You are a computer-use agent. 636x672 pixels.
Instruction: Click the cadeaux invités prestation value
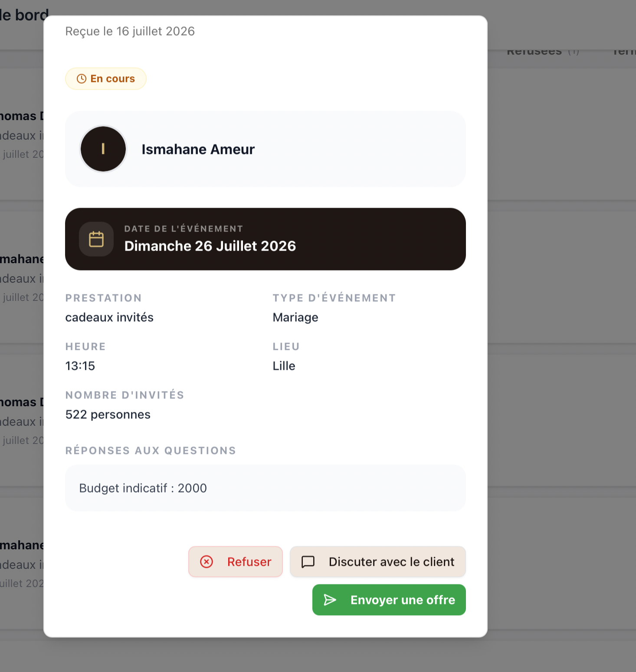[x=109, y=318]
